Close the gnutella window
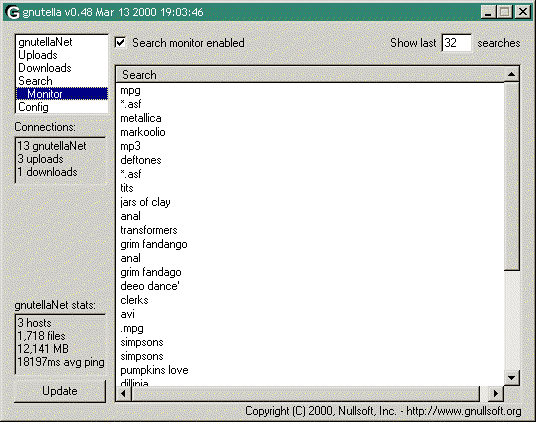Screen dimensions: 536x422 pyautogui.click(x=523, y=12)
